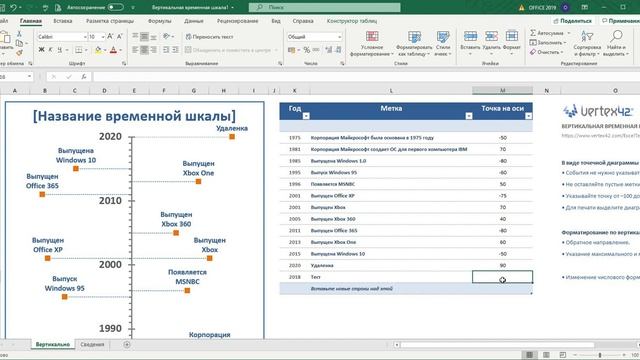Click the zoom slider in status bar
This screenshot has height=360, width=640.
coord(600,355)
